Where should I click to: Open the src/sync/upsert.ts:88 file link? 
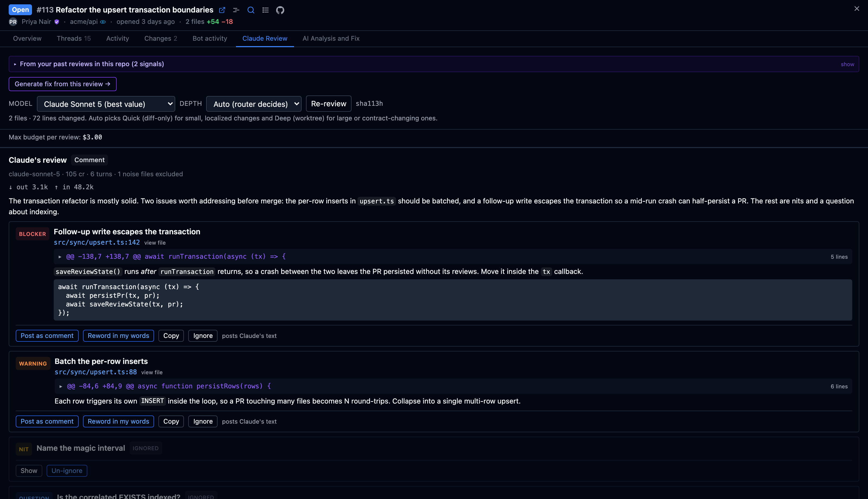point(95,372)
